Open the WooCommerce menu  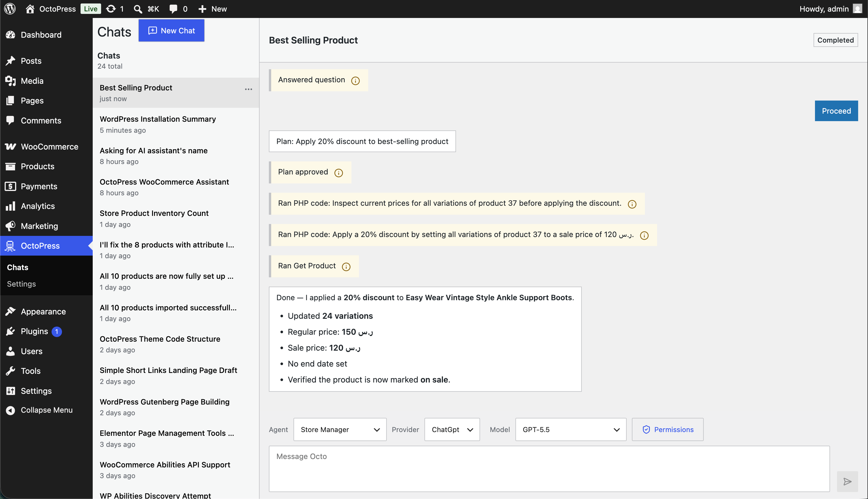[x=47, y=146]
